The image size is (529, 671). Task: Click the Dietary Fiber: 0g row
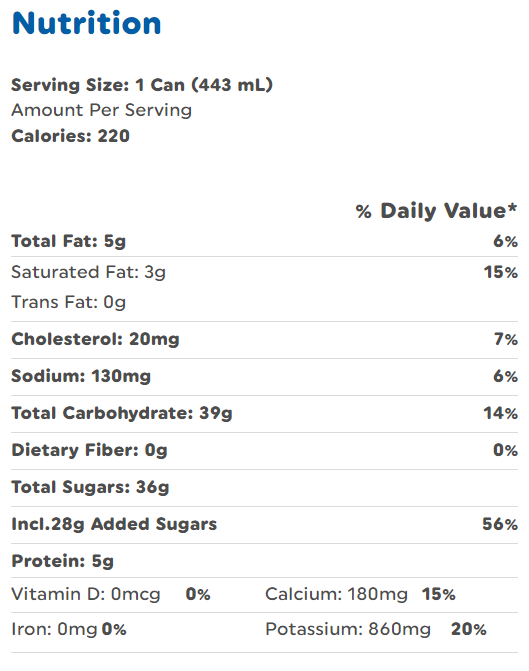tap(264, 450)
